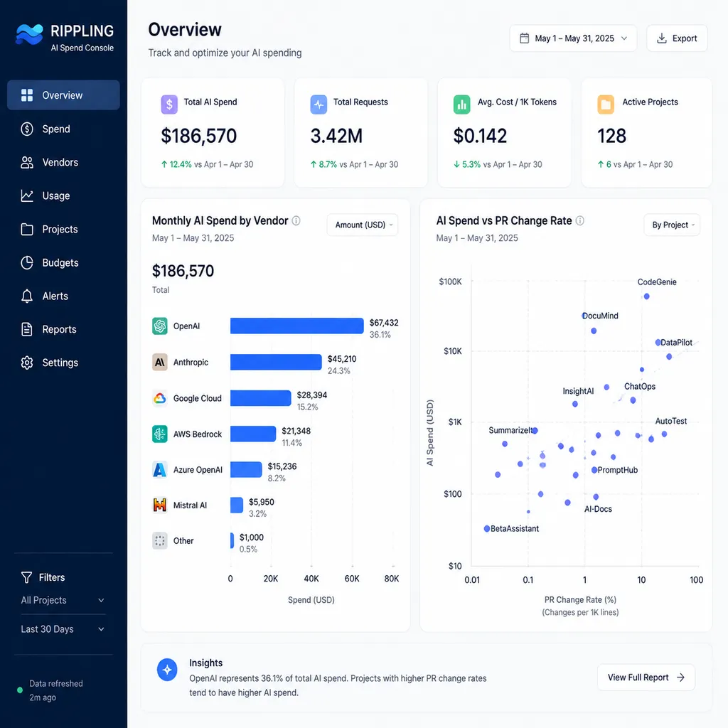728x728 pixels.
Task: Open the Amount (USD) dropdown
Action: [x=362, y=225]
